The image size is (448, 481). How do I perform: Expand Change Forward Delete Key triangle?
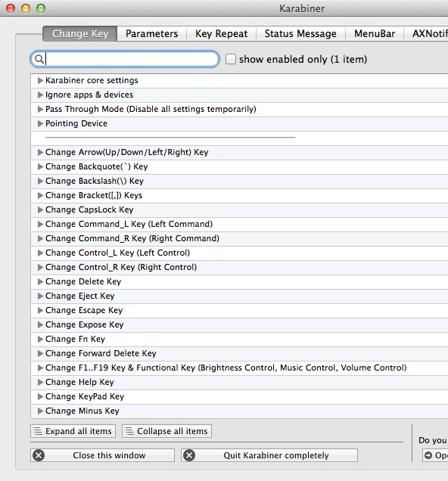40,353
